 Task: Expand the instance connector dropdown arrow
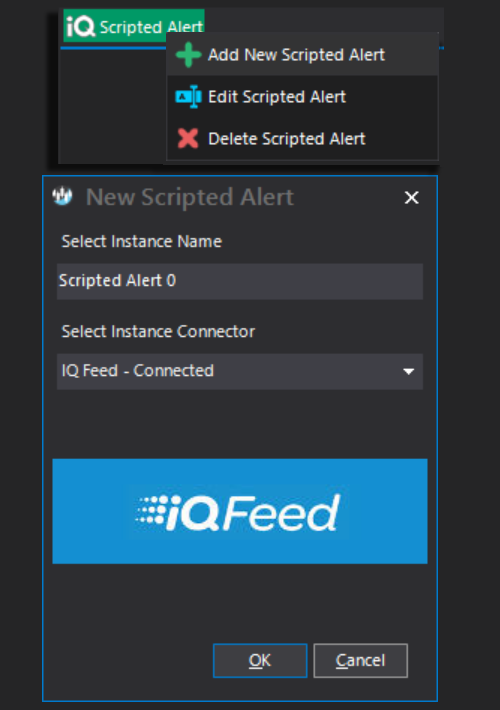coord(409,371)
